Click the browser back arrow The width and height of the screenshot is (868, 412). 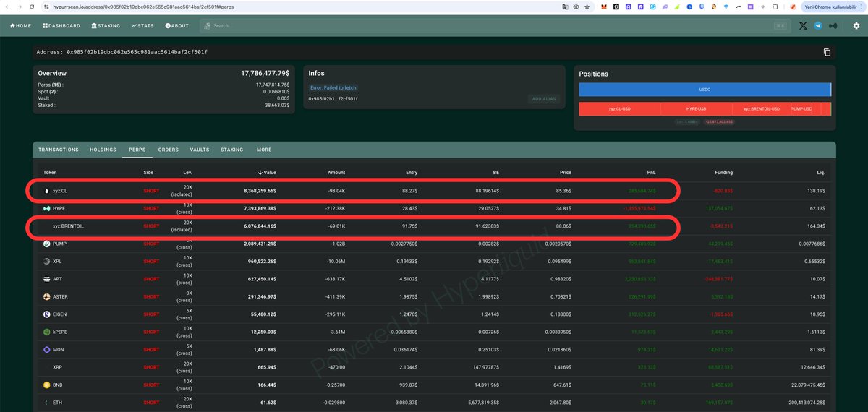pos(7,6)
